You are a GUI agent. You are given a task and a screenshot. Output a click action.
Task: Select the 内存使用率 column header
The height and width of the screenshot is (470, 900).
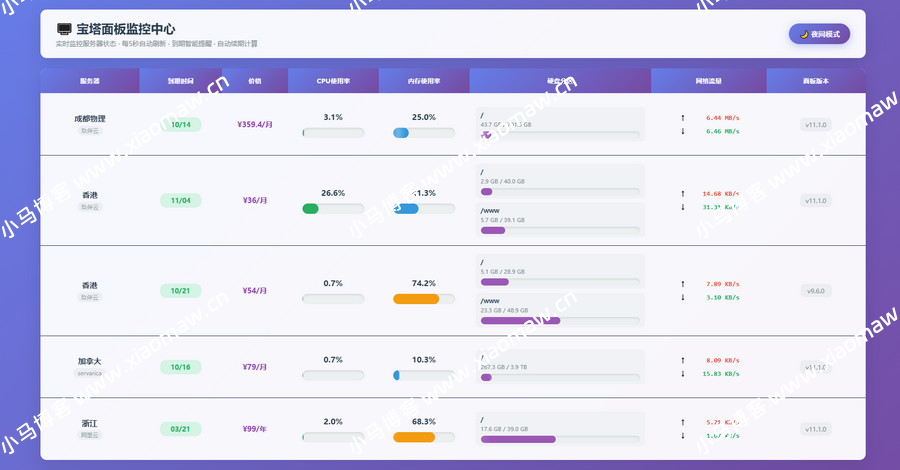(424, 80)
